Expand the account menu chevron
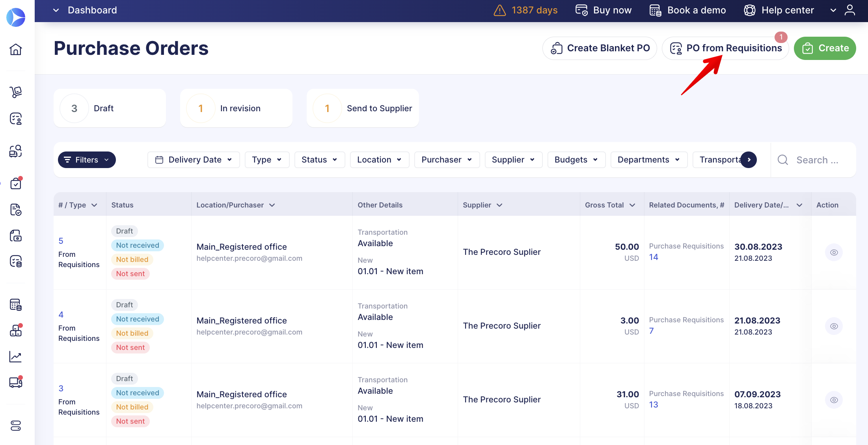This screenshot has height=445, width=868. tap(833, 10)
